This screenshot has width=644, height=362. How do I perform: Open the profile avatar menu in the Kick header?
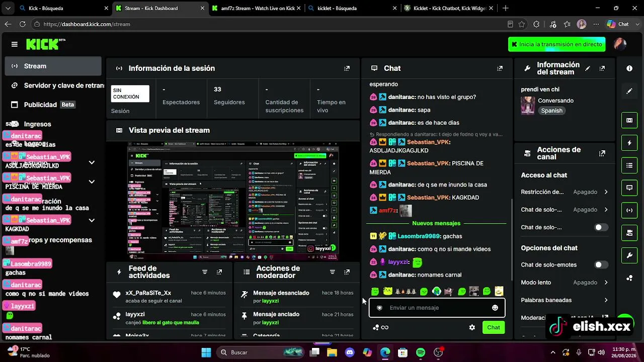(x=620, y=44)
